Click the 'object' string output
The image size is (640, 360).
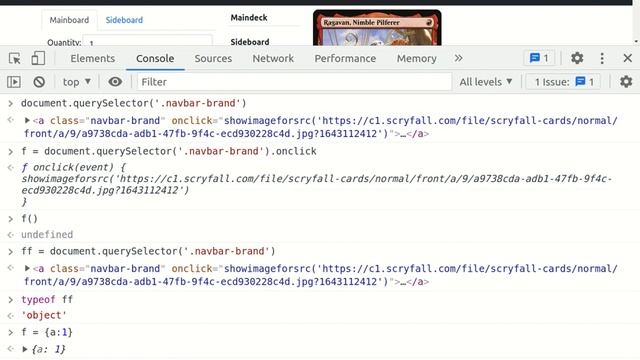click(x=44, y=315)
